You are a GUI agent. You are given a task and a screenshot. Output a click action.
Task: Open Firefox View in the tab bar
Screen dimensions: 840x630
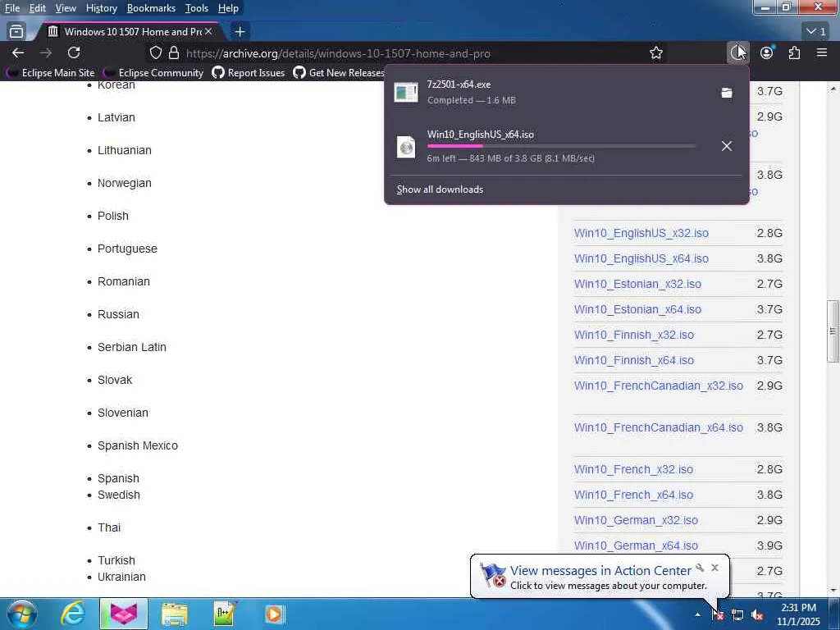(16, 32)
